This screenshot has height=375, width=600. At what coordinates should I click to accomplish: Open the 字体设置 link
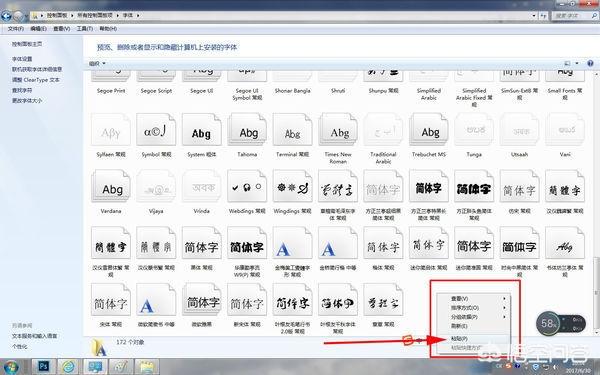coord(22,59)
